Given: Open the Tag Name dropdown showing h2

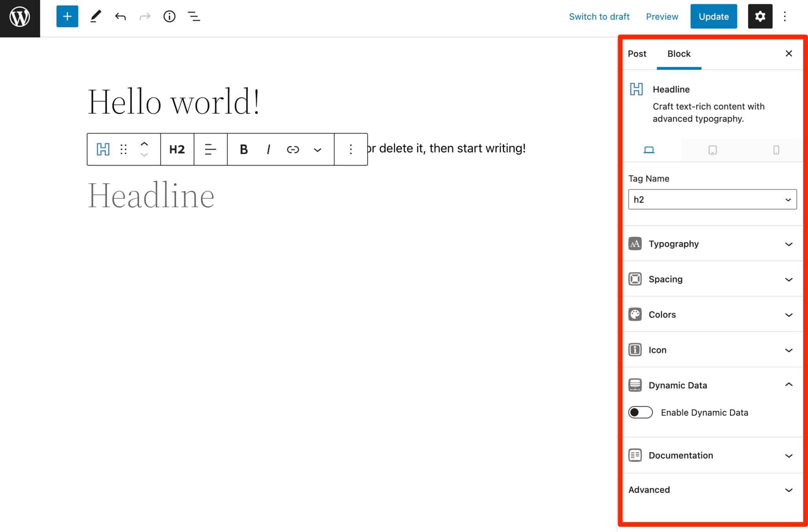Looking at the screenshot, I should click(x=712, y=200).
